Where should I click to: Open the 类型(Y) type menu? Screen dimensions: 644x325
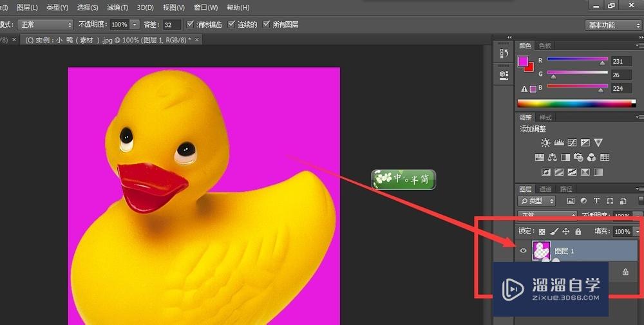click(x=57, y=7)
